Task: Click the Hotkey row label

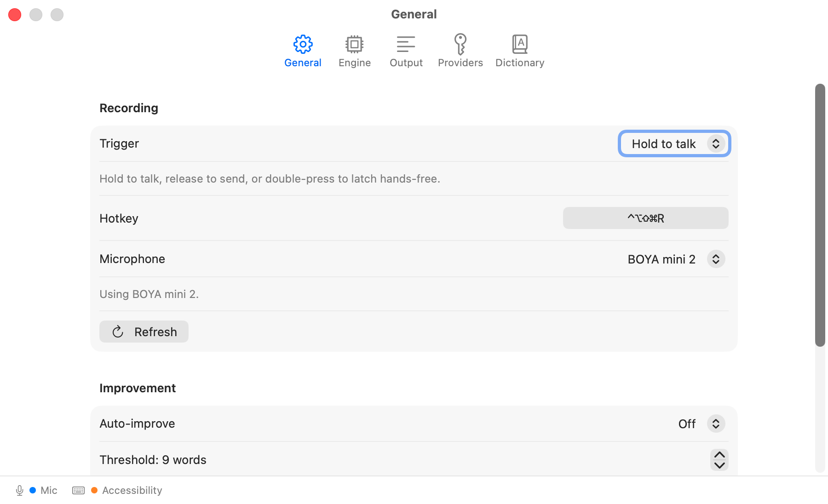Action: (x=119, y=218)
